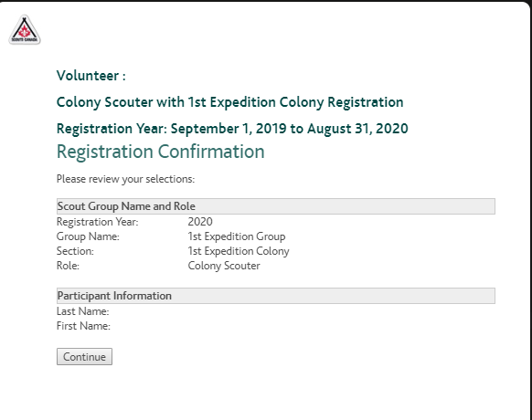Click the Registration Confirmation title

coord(161,152)
